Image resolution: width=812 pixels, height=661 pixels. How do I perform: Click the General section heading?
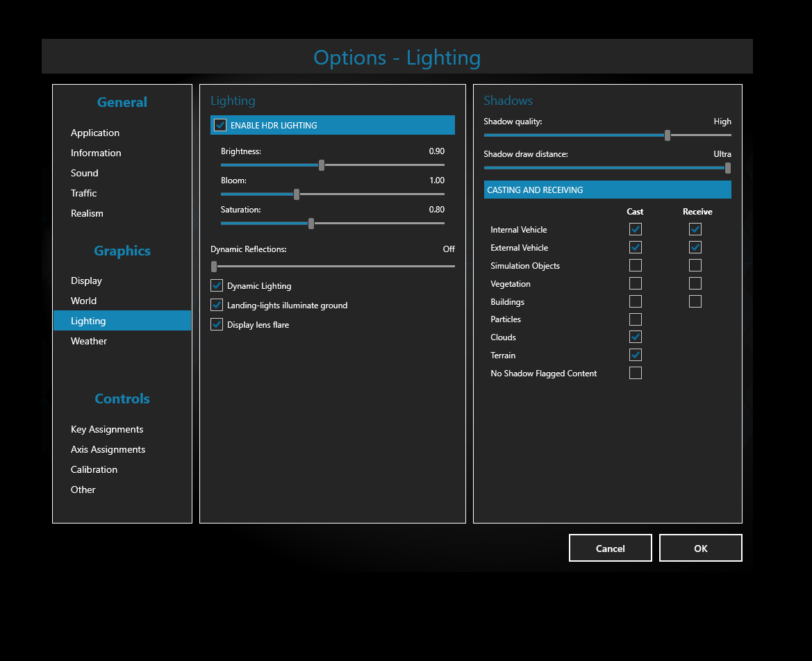(x=122, y=103)
